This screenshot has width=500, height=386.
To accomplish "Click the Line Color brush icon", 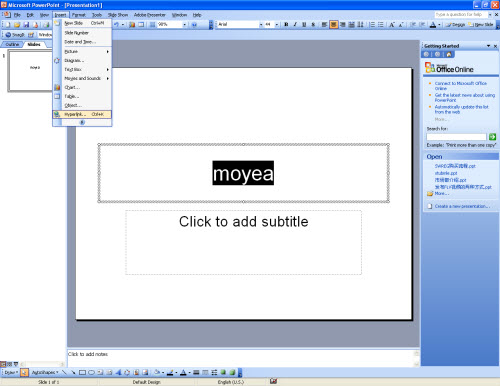I will (x=170, y=372).
